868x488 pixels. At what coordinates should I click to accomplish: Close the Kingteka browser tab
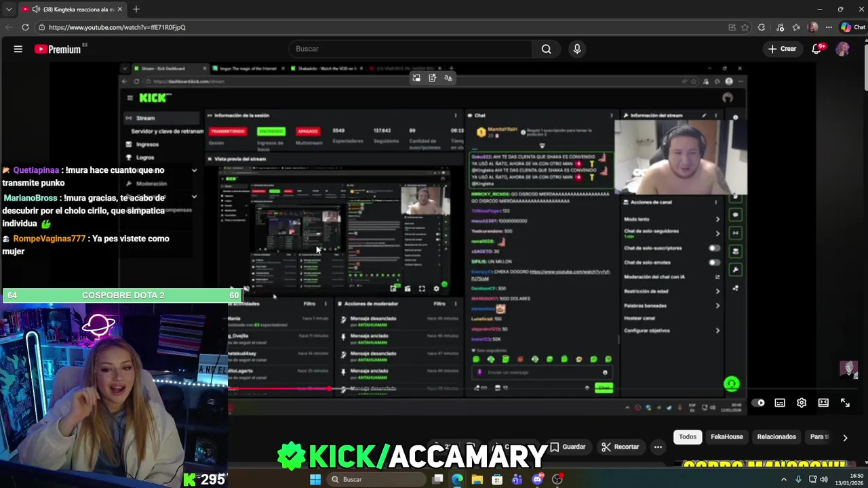point(119,9)
